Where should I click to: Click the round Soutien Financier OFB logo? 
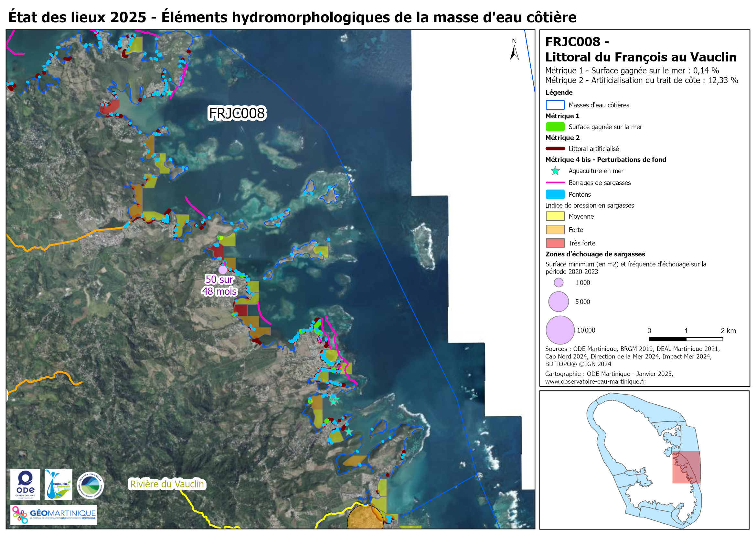90,485
